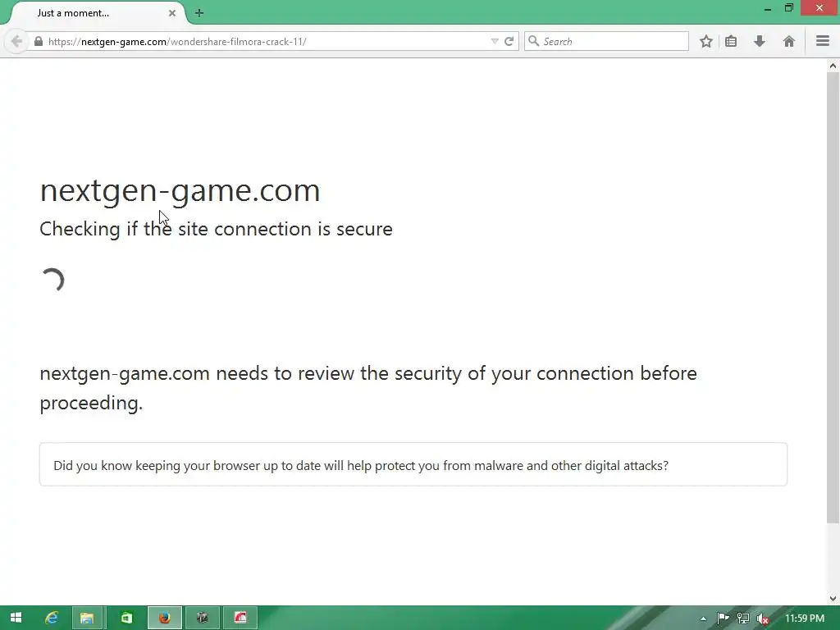Click the search magnifier icon

pyautogui.click(x=533, y=41)
